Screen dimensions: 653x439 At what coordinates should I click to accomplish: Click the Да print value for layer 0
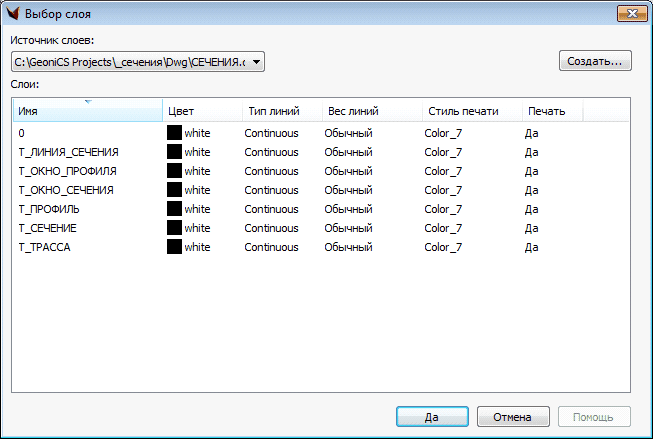532,133
